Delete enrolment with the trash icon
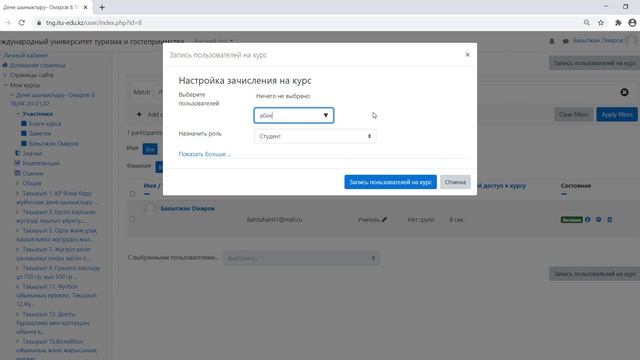 (609, 220)
